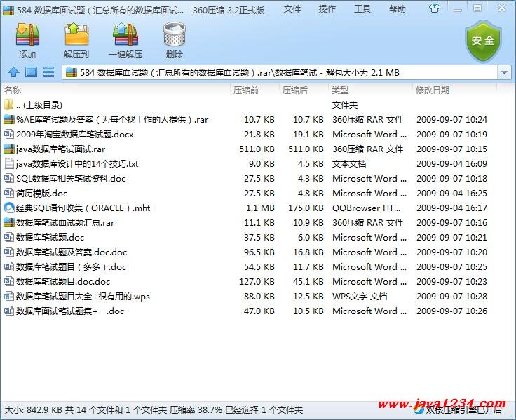
Task: Open the 帮助 menu
Action: (x=398, y=9)
